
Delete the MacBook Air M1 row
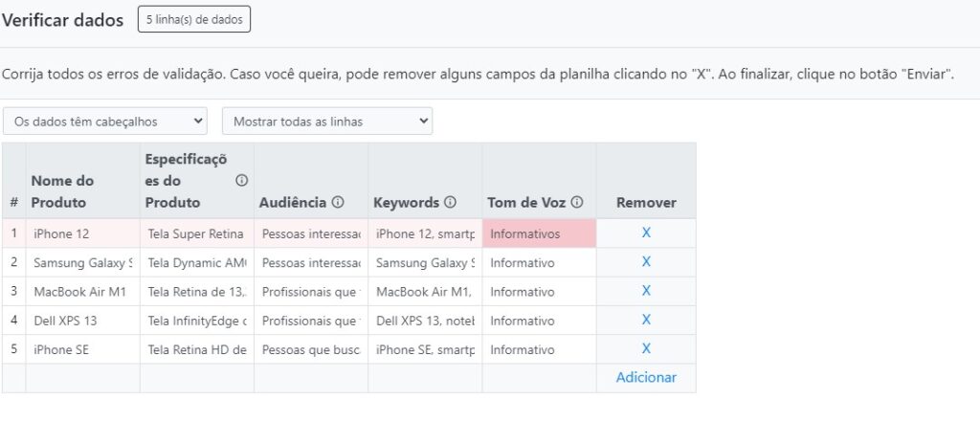tap(646, 290)
